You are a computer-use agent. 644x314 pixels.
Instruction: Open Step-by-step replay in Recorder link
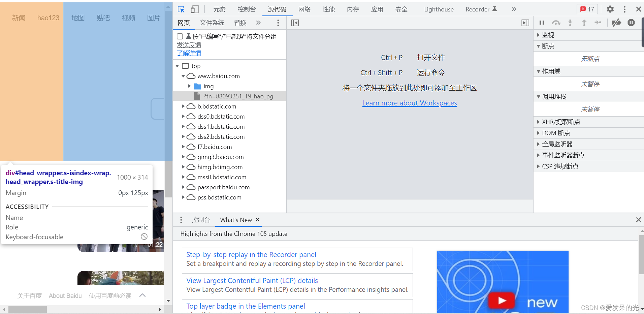[251, 255]
